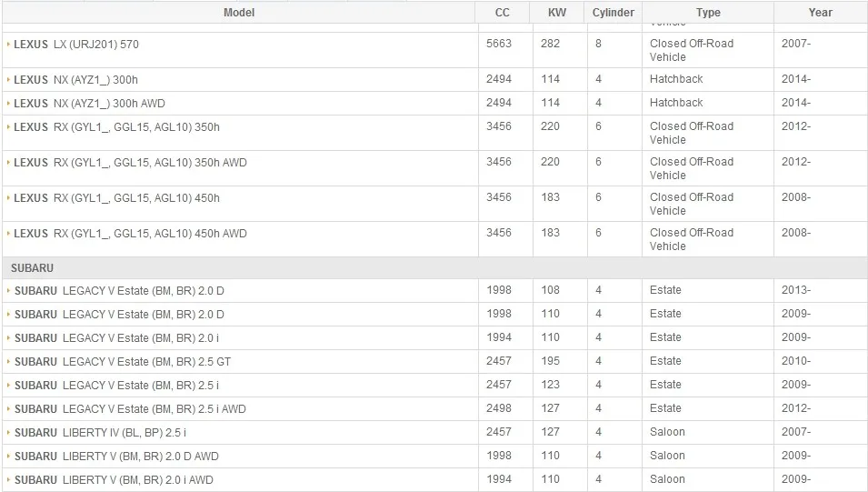Click year 2012- in Legacy 2.5 i AWD row
The image size is (868, 492).
click(x=796, y=407)
